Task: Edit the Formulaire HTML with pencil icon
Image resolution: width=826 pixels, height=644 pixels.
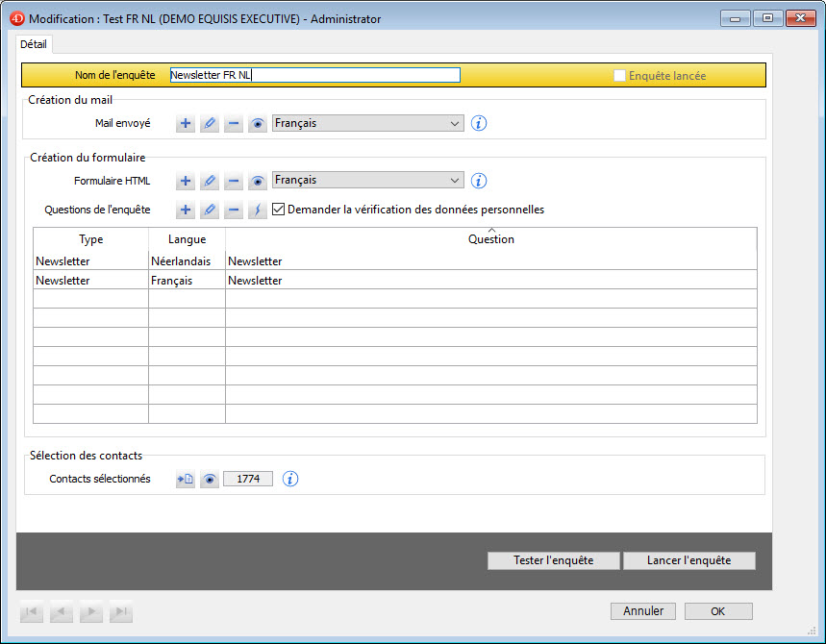Action: (210, 181)
